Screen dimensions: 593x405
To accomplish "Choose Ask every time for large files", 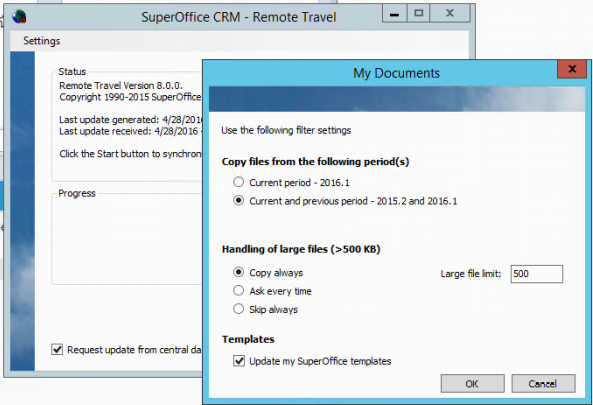I will click(x=238, y=290).
